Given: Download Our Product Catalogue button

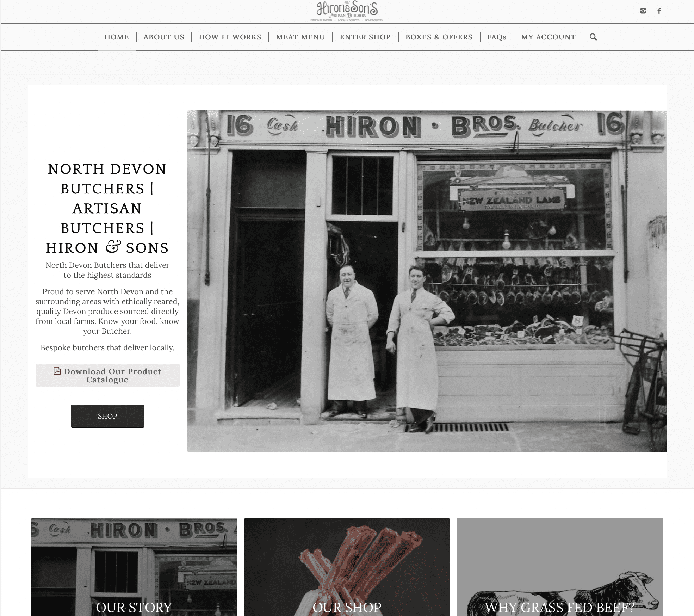Looking at the screenshot, I should [x=107, y=375].
